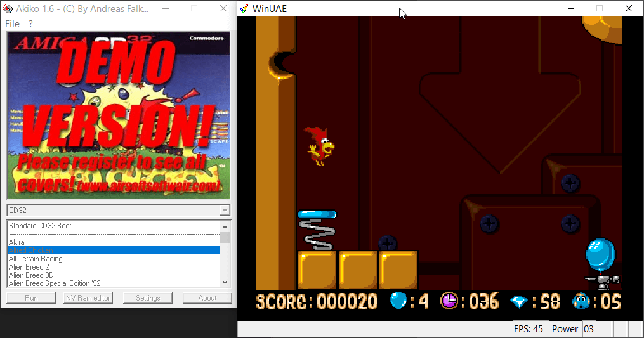
Task: Click the blue balloon on the stand
Action: tap(600, 256)
